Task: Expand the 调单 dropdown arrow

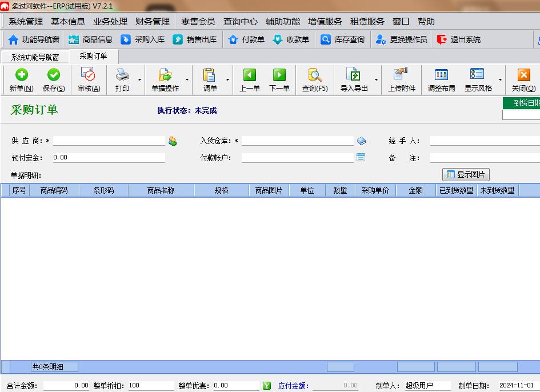Action: [227, 79]
